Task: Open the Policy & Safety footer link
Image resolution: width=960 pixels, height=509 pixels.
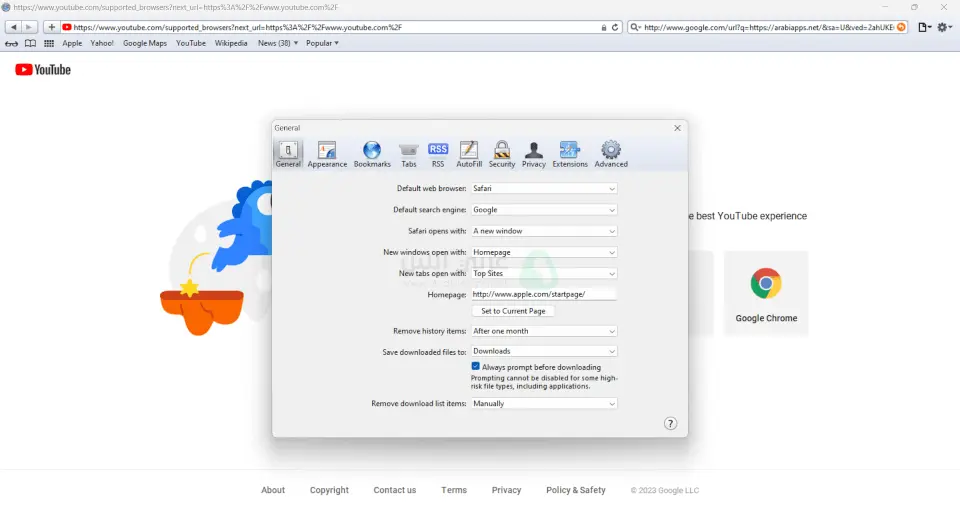Action: click(x=576, y=490)
